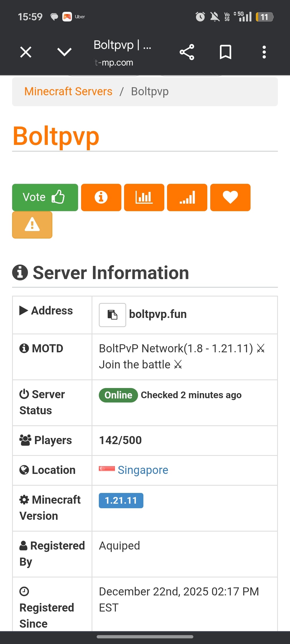The height and width of the screenshot is (644, 290).
Task: Expand the down chevron in toolbar
Action: 64,52
